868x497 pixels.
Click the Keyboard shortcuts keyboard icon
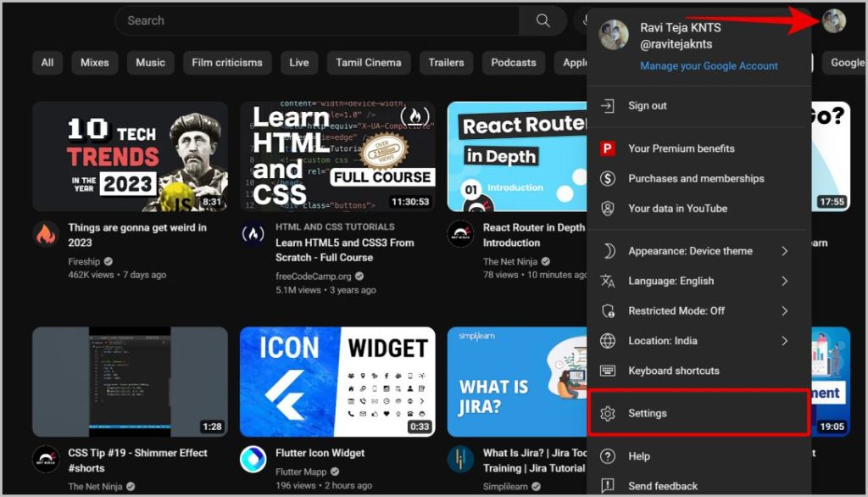pyautogui.click(x=607, y=371)
